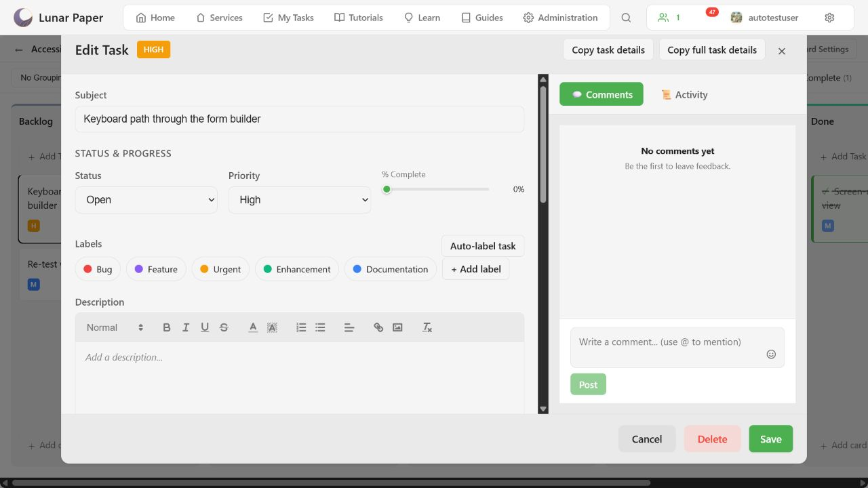Viewport: 868px width, 488px height.
Task: Toggle bold formatting in description toolbar
Action: 167,327
